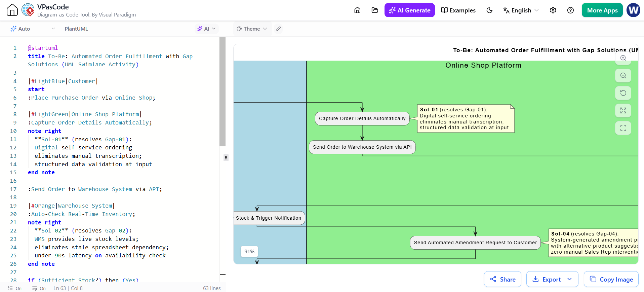Click the Capture Order Details Automatically node

click(x=362, y=118)
